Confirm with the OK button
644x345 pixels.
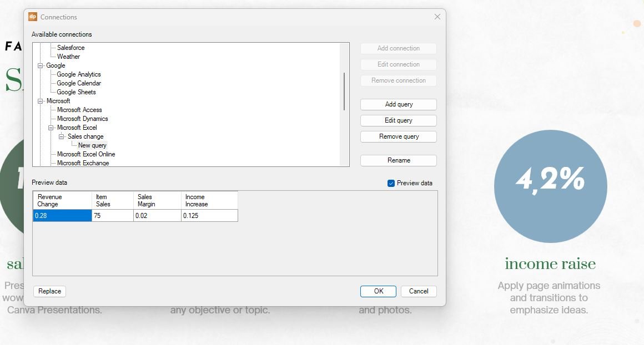[x=378, y=291]
